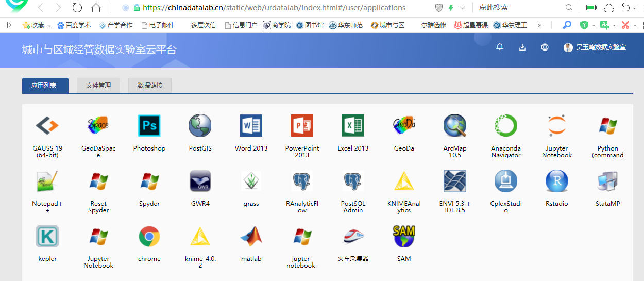Launch the chrome browser app
The width and height of the screenshot is (644, 281).
coord(149,236)
